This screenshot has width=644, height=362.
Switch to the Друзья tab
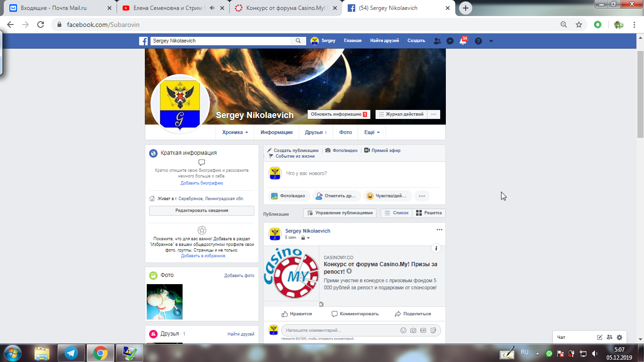[314, 132]
